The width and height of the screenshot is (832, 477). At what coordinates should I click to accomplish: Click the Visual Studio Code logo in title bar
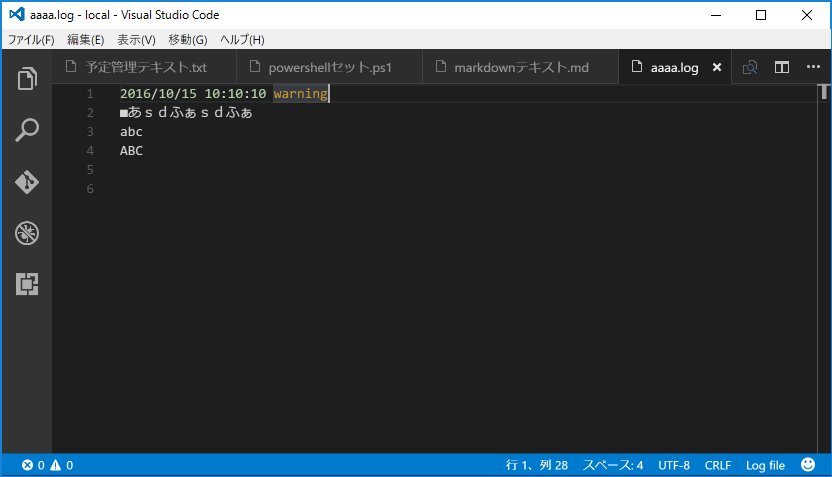[16, 14]
